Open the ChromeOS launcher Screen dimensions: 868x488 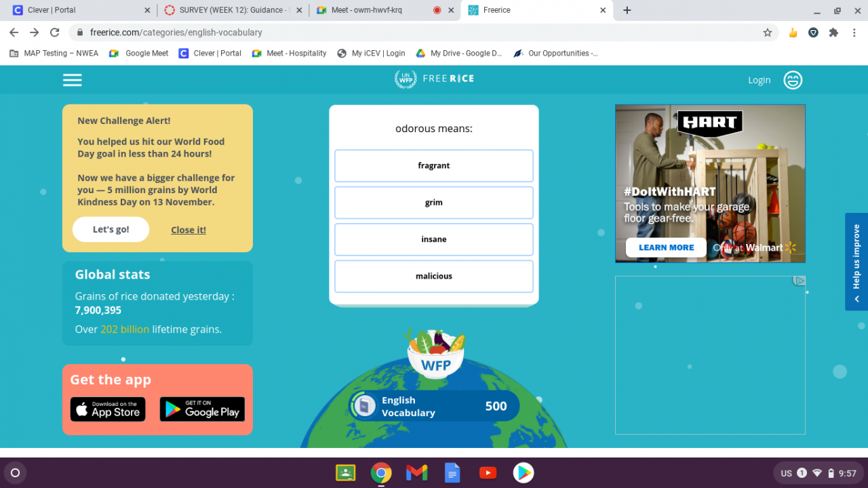tap(16, 472)
